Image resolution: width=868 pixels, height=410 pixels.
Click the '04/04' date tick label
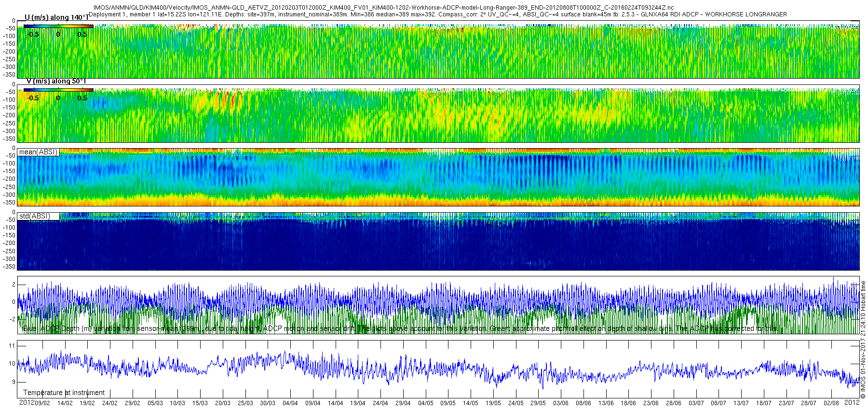290,403
